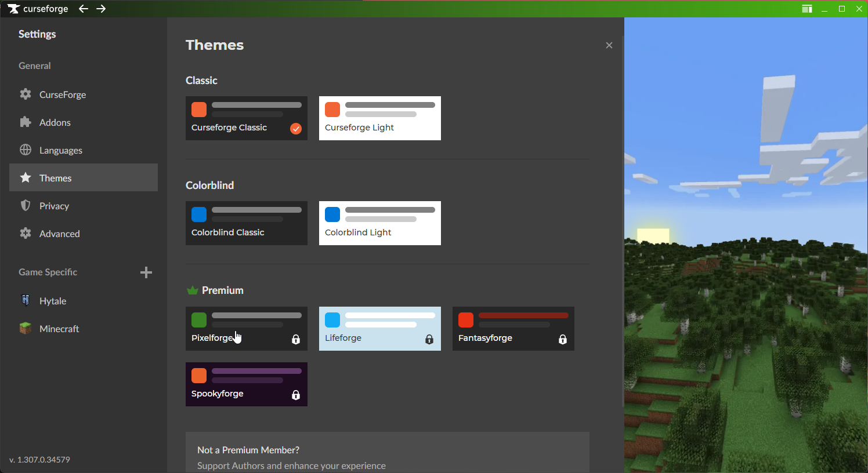Close the Themes settings panel

pos(609,45)
